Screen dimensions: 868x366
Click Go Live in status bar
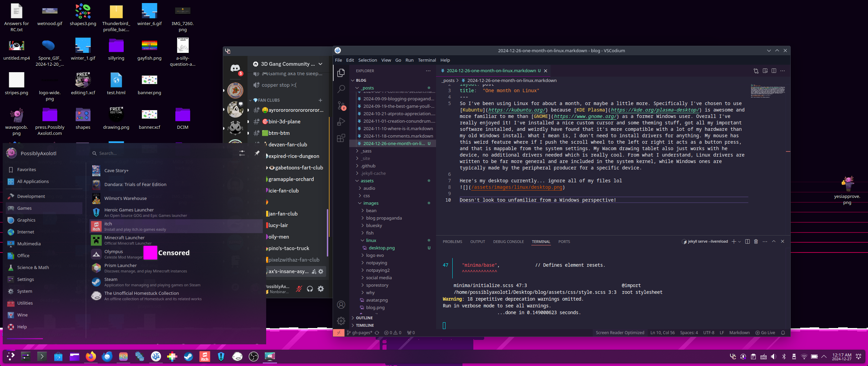click(x=765, y=333)
